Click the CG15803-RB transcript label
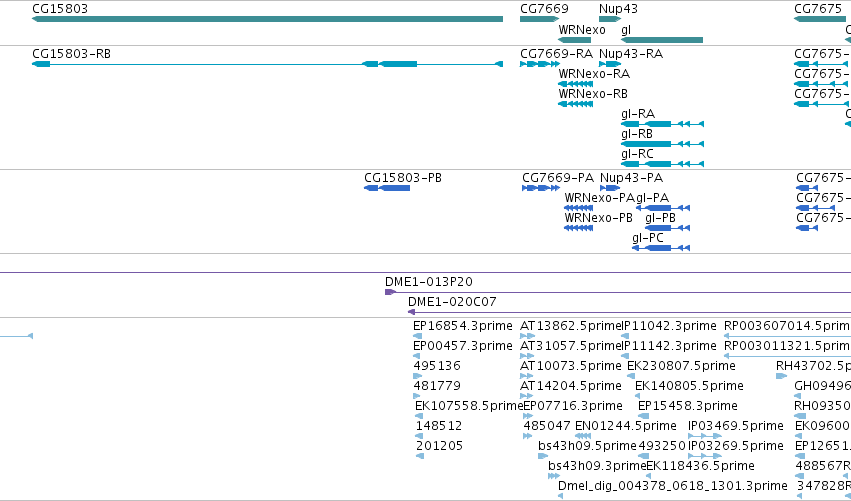 (x=71, y=54)
